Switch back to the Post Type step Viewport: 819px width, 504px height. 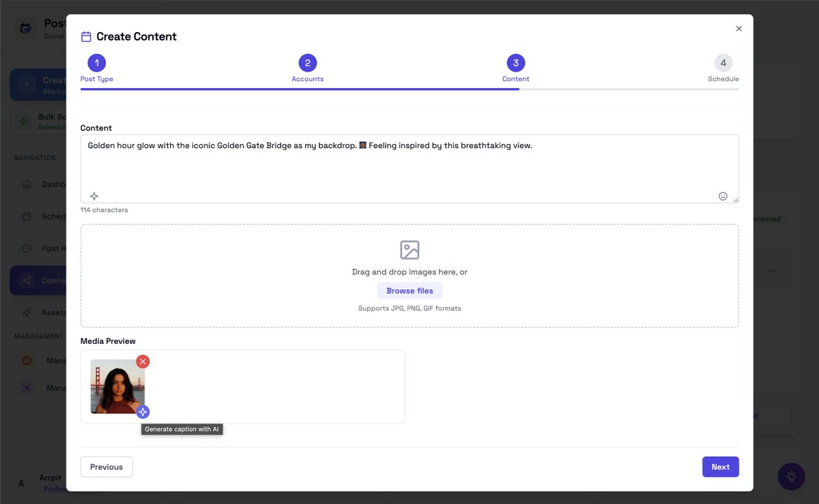tap(96, 62)
